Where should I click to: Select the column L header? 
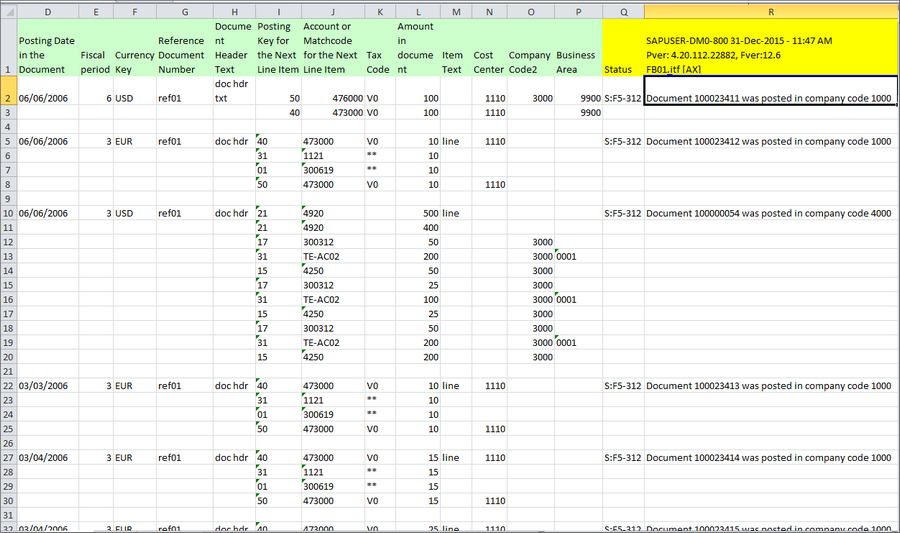[417, 11]
